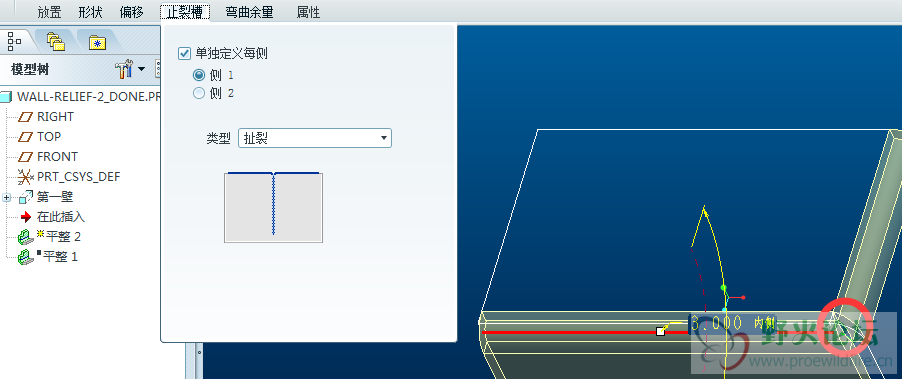Open the 弯曲余量 tab
Image resolution: width=902 pixels, height=379 pixels.
click(250, 12)
